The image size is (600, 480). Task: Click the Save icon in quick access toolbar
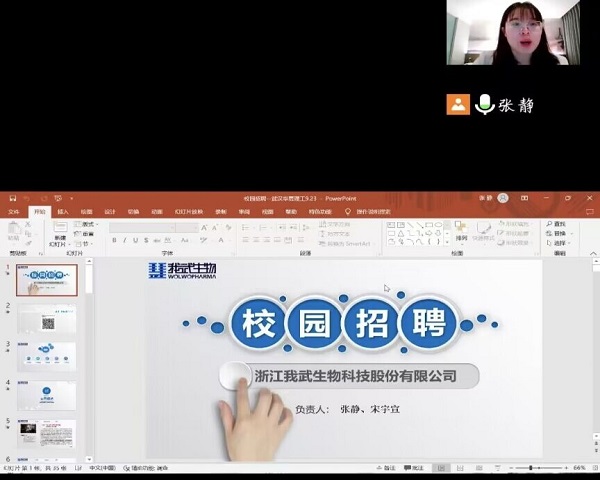tap(13, 198)
